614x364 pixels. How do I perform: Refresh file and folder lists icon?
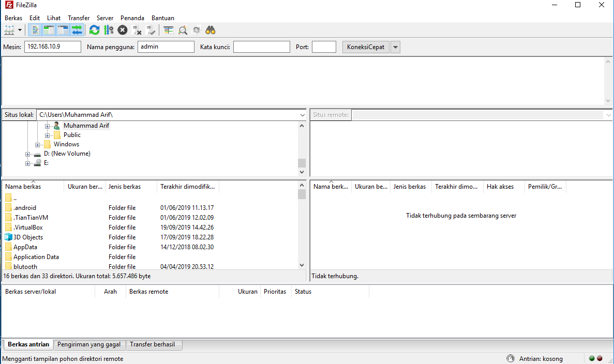(94, 30)
